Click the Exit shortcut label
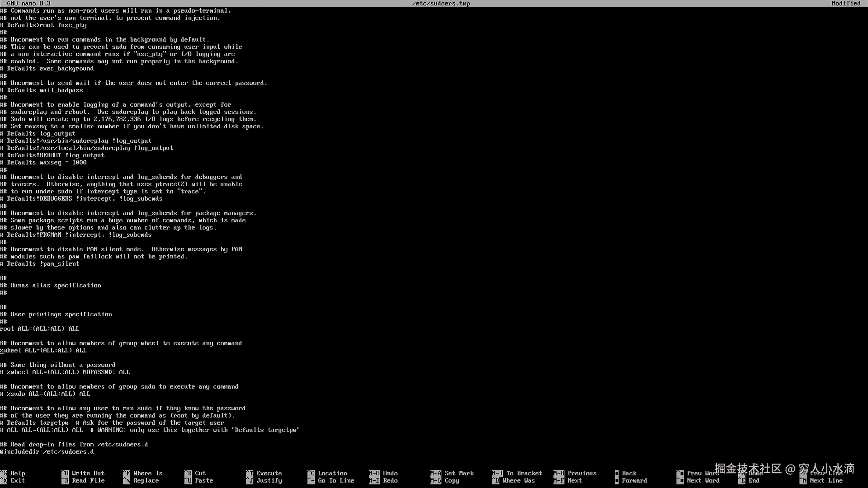868x488 pixels. [x=17, y=480]
